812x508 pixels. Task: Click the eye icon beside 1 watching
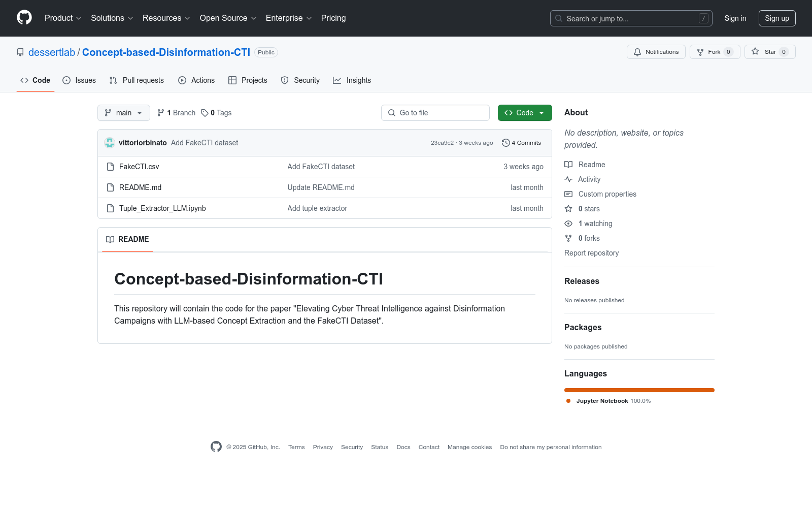pyautogui.click(x=568, y=224)
